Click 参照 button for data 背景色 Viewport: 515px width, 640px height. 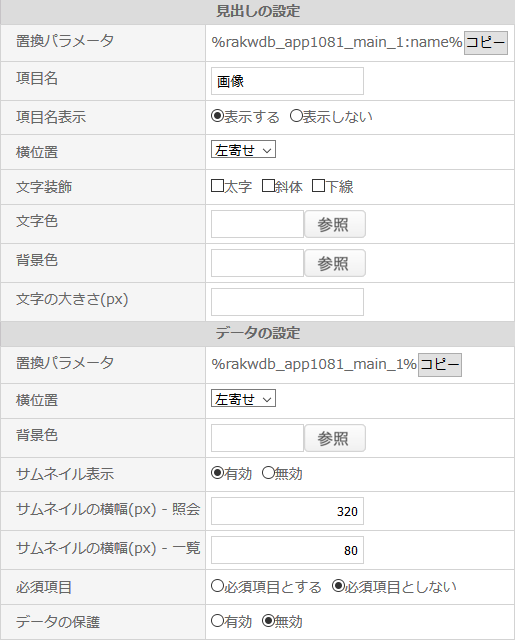pyautogui.click(x=335, y=438)
